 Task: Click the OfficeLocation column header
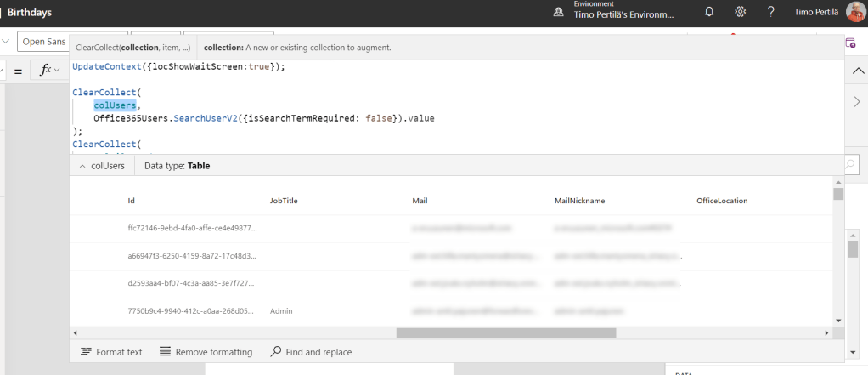(722, 201)
